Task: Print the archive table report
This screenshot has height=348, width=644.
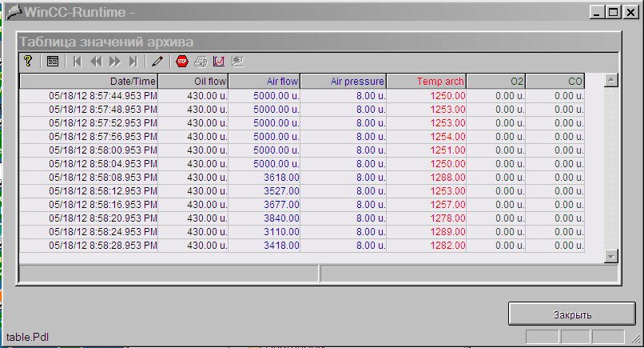Action: 201,62
